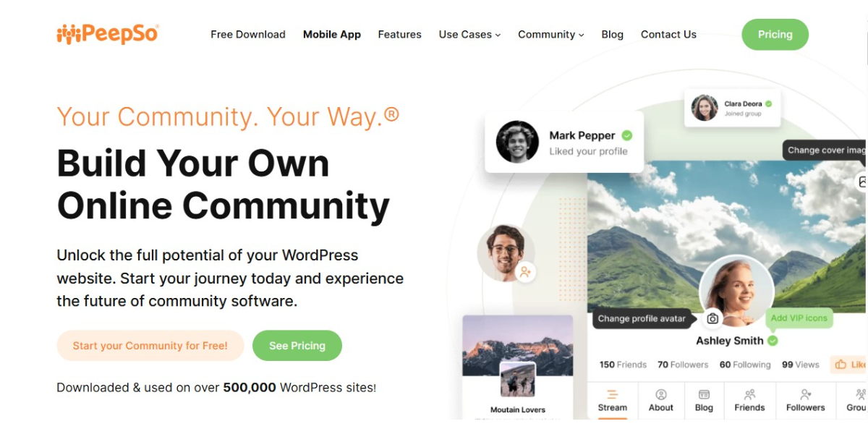
Task: Select the About profile icon
Action: (x=661, y=395)
